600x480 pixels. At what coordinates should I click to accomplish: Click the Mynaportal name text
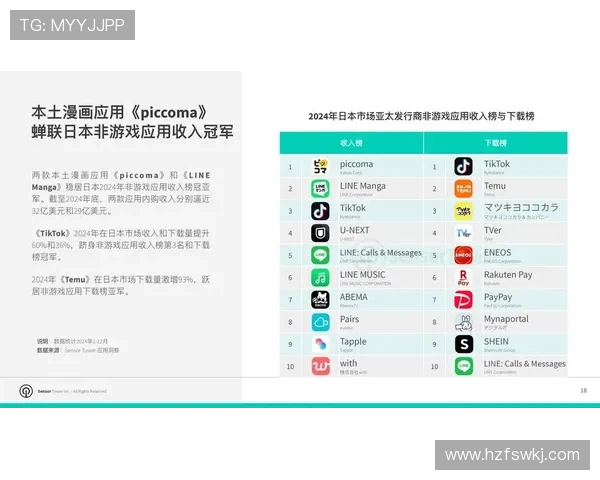(506, 319)
